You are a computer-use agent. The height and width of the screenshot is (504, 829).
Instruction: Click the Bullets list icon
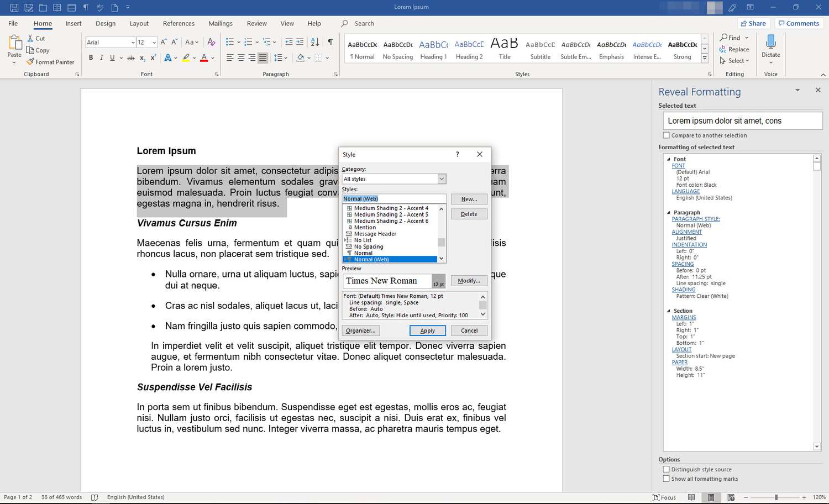(x=230, y=42)
